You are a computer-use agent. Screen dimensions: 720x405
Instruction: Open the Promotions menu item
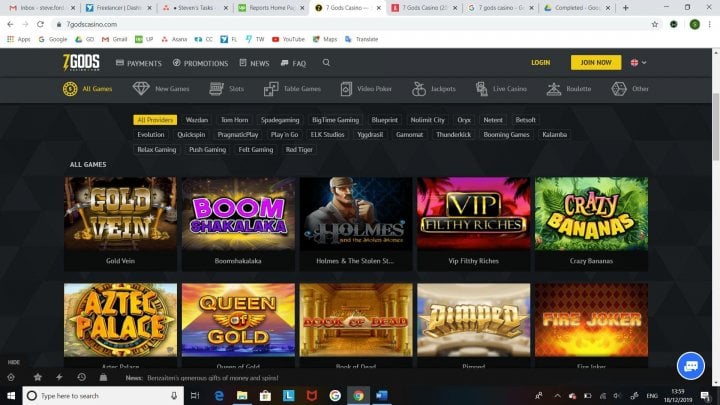(x=200, y=63)
